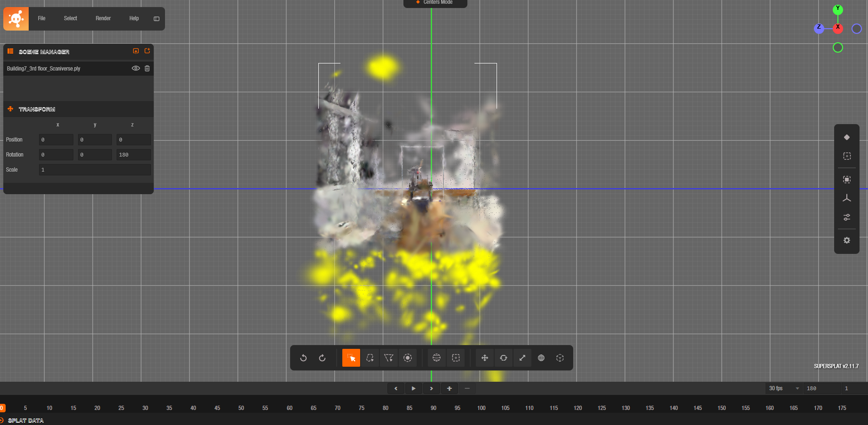Choose the sphere selection tool
This screenshot has width=868, height=425.
(x=436, y=358)
